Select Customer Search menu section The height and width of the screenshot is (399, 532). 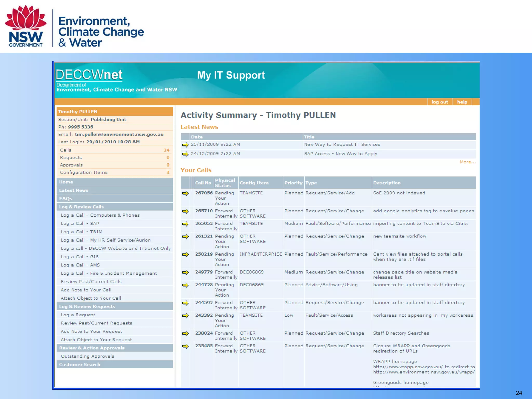point(79,365)
